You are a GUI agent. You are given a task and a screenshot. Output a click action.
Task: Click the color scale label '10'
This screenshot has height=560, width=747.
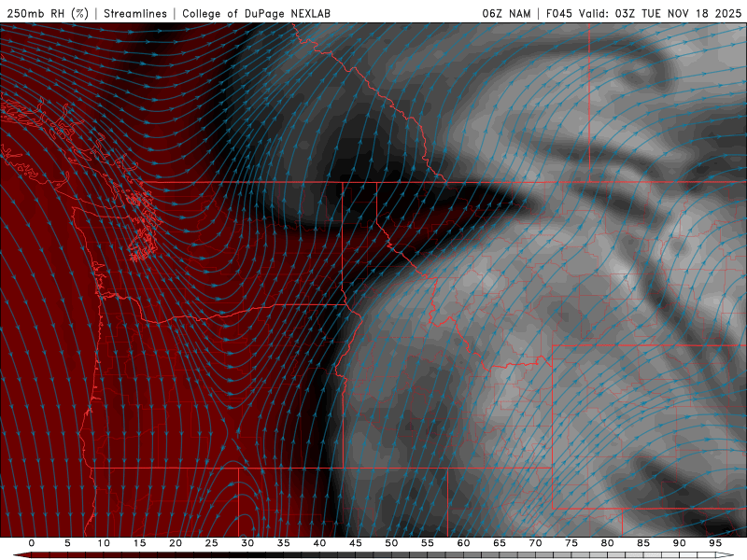point(104,543)
